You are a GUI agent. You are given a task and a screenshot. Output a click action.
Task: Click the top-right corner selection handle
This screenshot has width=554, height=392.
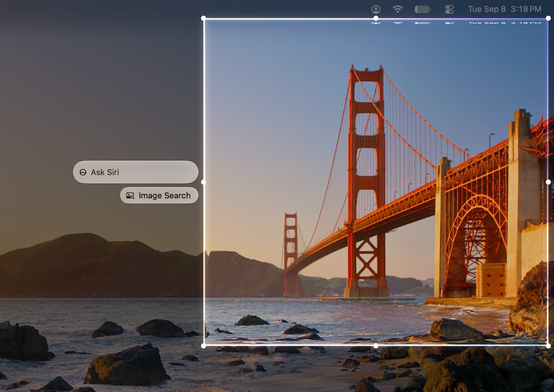(x=548, y=18)
